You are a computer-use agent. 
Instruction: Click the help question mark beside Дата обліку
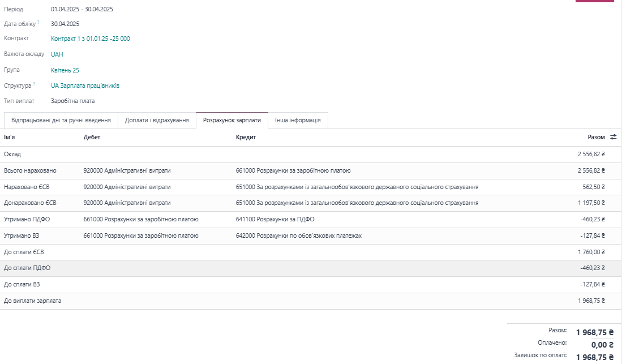tap(38, 22)
